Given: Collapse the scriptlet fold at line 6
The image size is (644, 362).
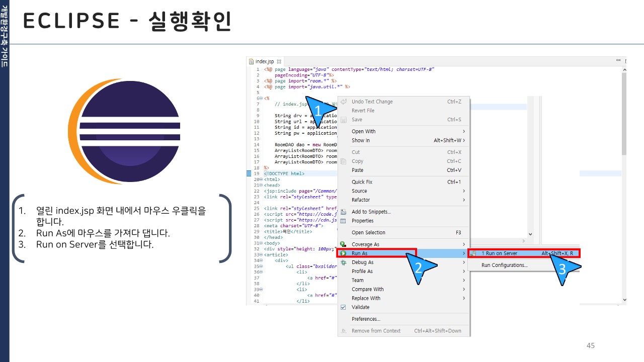Looking at the screenshot, I should (x=262, y=99).
